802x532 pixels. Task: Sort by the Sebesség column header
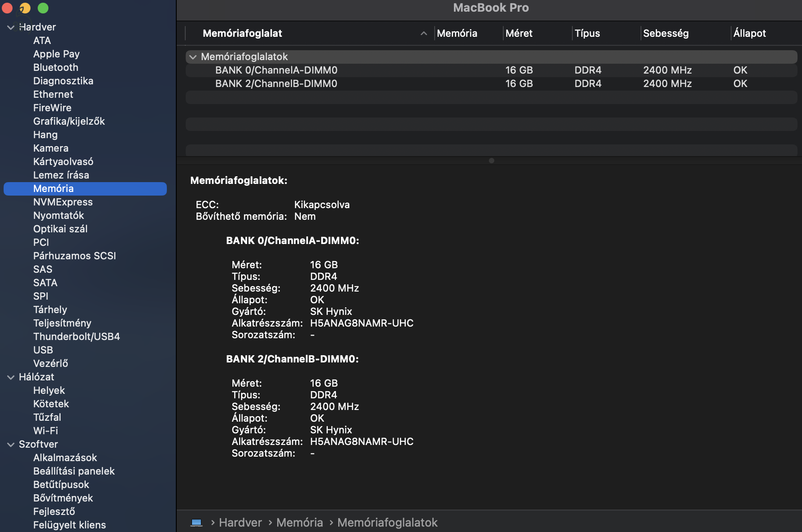point(666,33)
